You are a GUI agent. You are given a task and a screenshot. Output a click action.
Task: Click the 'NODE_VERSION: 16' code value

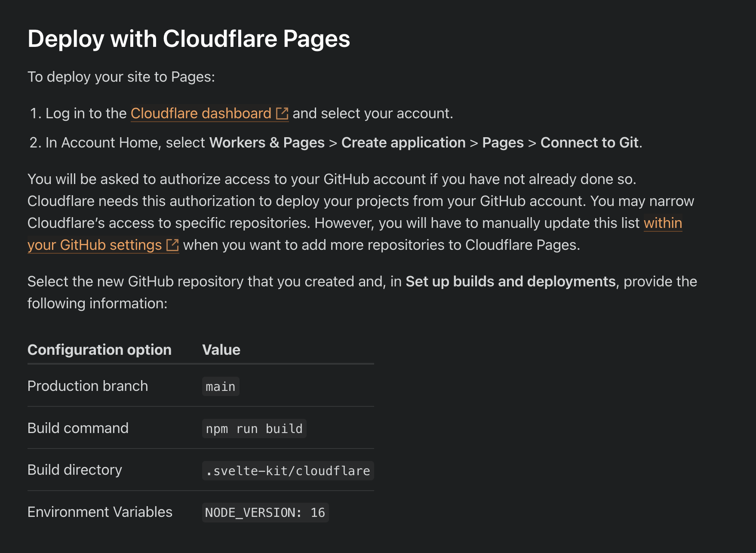[x=265, y=513]
